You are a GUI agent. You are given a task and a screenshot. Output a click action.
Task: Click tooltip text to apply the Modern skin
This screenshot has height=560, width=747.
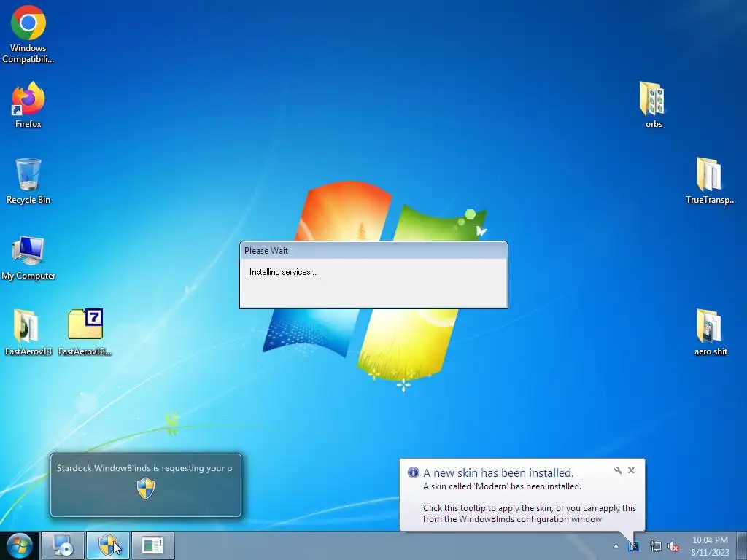pos(530,513)
